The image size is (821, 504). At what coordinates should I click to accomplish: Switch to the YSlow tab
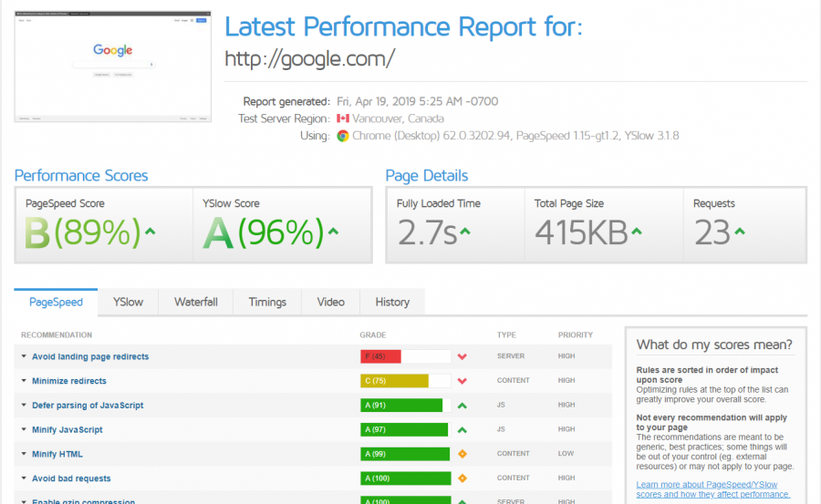pos(128,302)
